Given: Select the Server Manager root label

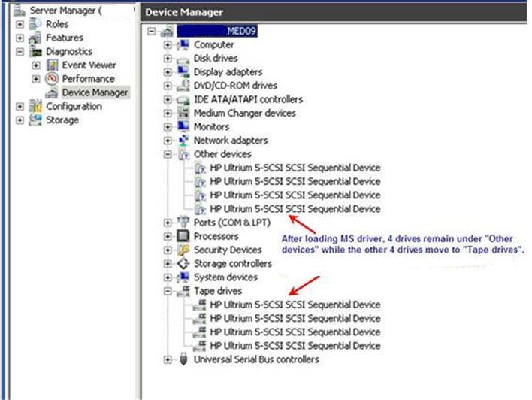Looking at the screenshot, I should click(x=65, y=11).
